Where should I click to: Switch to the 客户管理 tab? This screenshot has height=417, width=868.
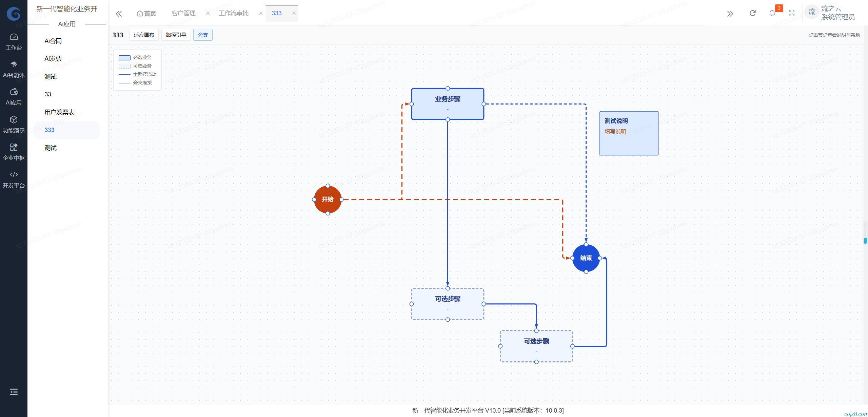coord(183,13)
